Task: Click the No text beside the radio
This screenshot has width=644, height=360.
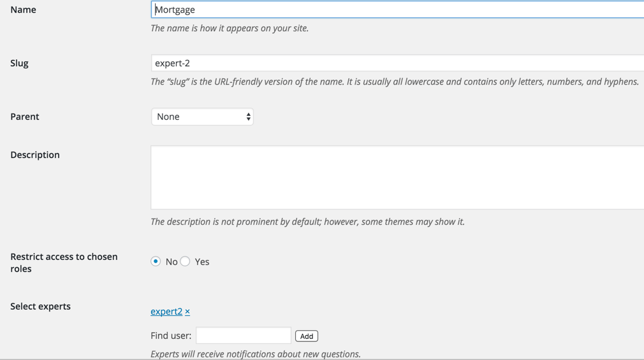Action: coord(172,262)
